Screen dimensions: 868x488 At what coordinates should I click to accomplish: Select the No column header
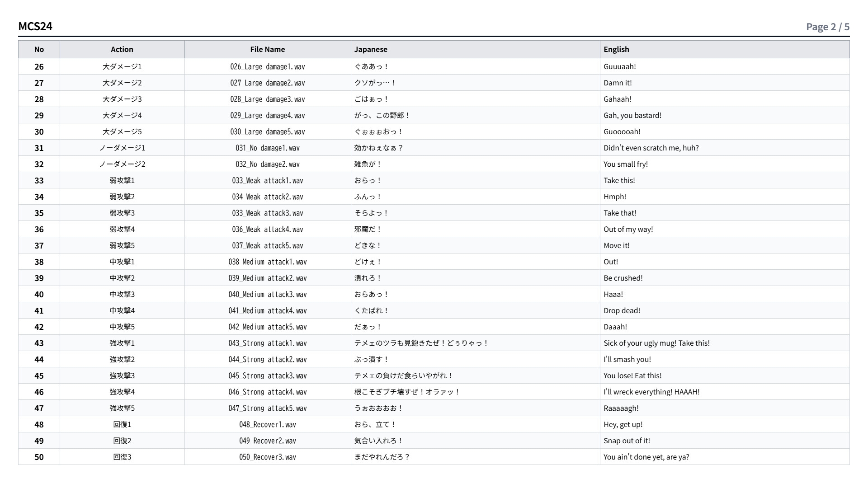tap(39, 49)
